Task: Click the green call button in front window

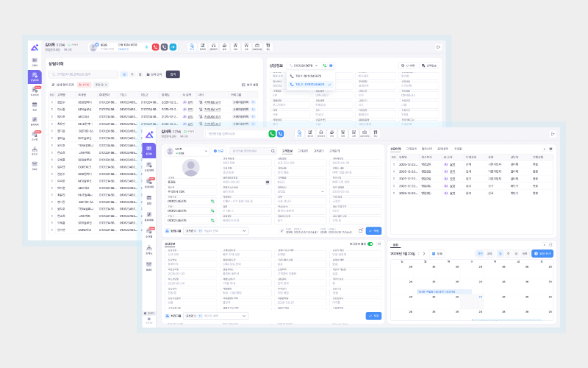Action: click(271, 133)
